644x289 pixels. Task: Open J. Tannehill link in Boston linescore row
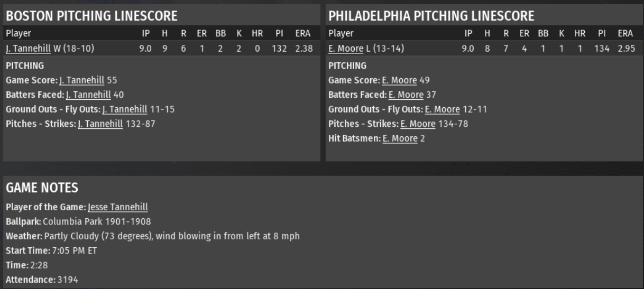pos(28,49)
